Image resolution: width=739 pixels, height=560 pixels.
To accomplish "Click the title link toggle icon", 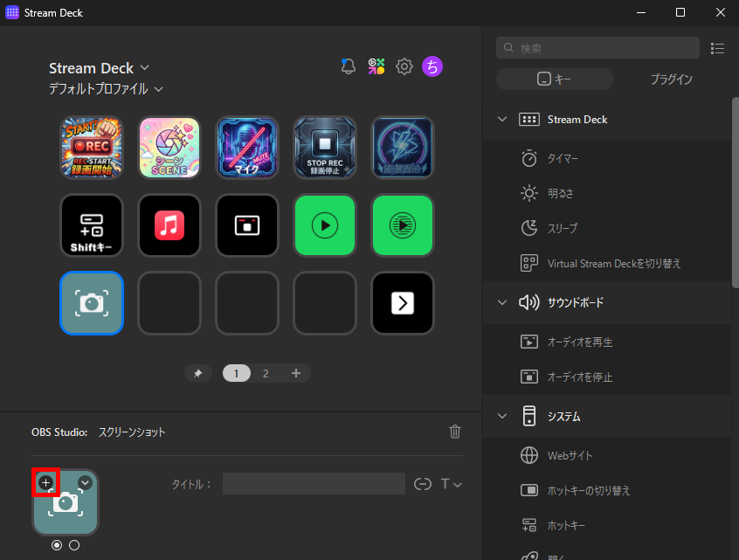I will pyautogui.click(x=422, y=484).
